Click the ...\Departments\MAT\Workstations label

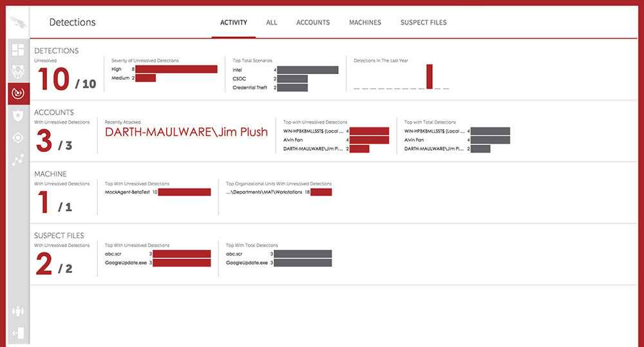(x=264, y=192)
